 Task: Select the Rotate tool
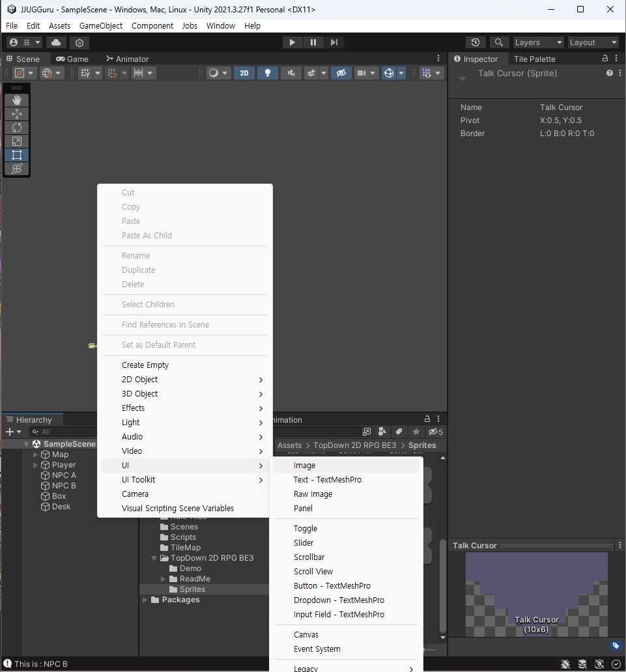(17, 128)
